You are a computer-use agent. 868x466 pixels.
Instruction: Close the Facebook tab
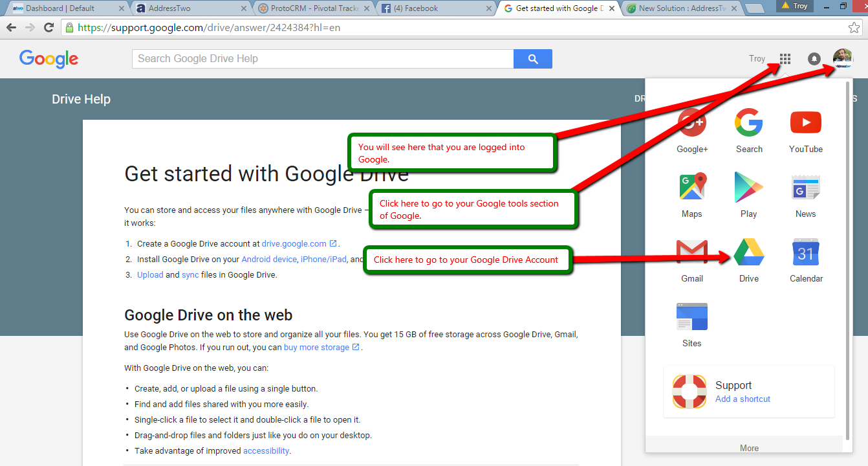coord(489,8)
